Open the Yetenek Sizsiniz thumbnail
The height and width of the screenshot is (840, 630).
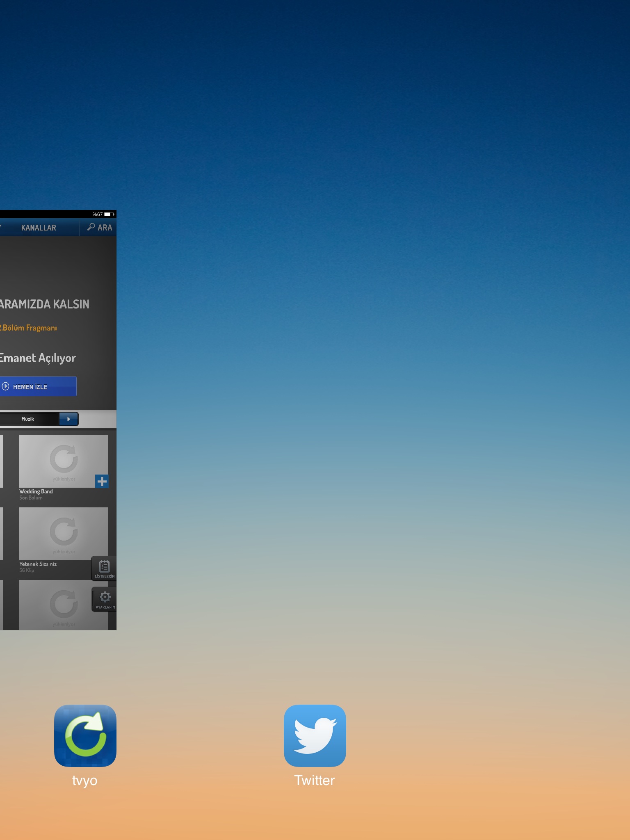click(64, 534)
